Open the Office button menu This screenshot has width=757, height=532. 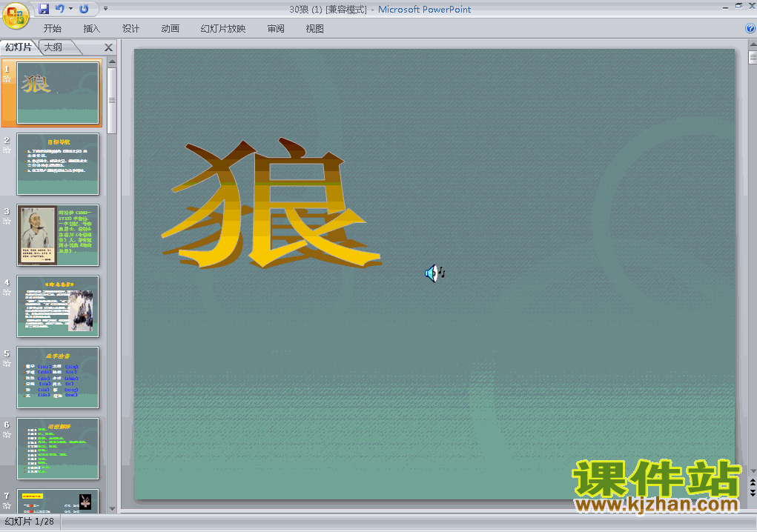click(x=16, y=16)
